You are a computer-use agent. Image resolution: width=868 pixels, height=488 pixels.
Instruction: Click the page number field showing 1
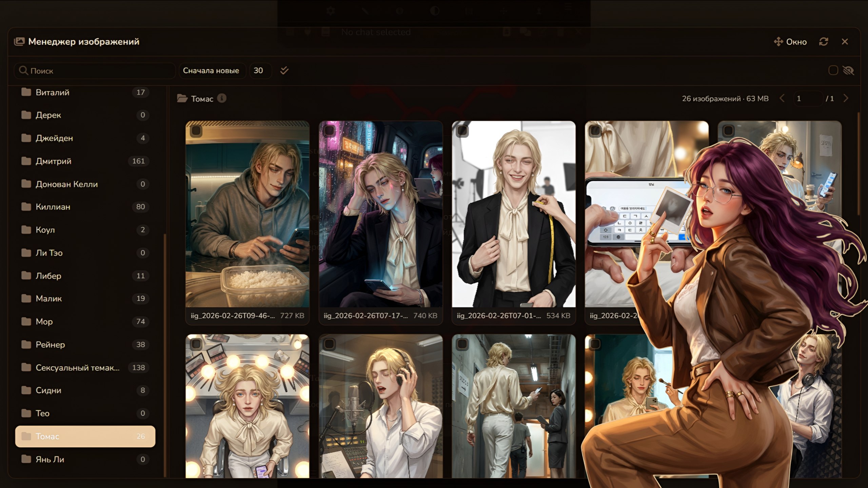(x=808, y=99)
